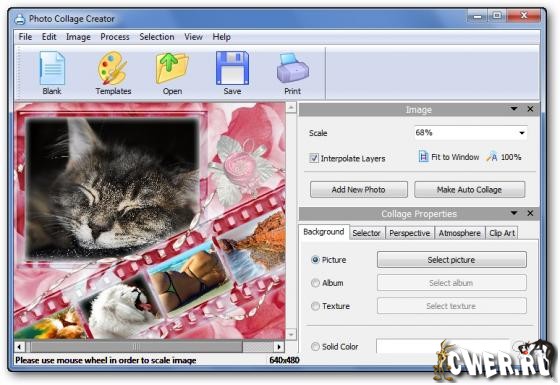This screenshot has width=560, height=385.
Task: Open the Image menu
Action: click(78, 37)
